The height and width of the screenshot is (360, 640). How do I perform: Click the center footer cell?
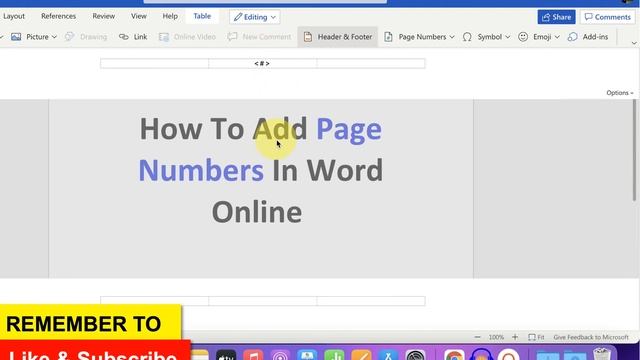pyautogui.click(x=262, y=301)
